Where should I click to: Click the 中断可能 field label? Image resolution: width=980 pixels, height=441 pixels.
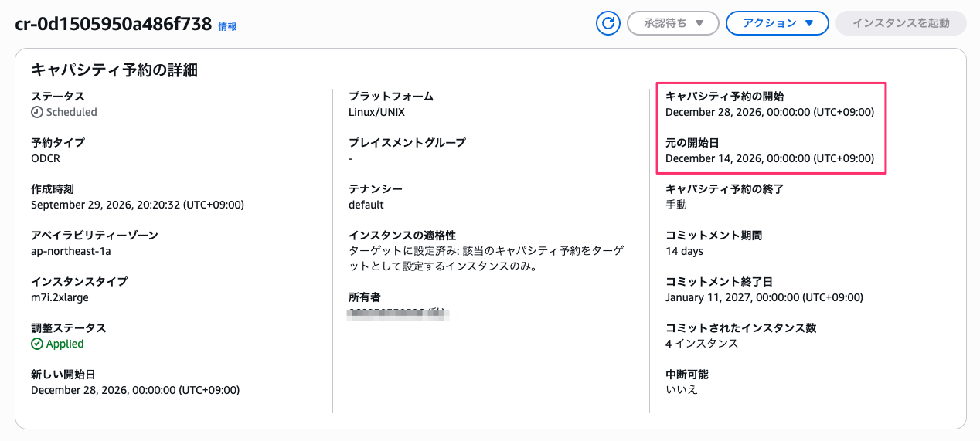[x=687, y=375]
